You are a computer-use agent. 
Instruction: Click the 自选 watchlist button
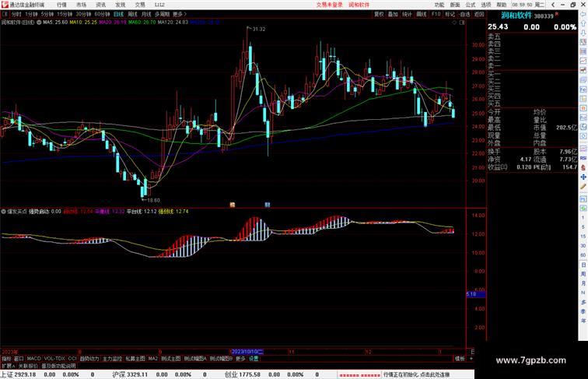click(x=464, y=14)
